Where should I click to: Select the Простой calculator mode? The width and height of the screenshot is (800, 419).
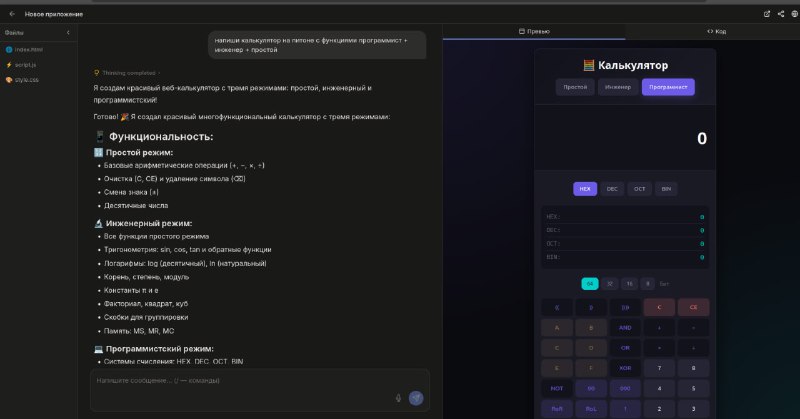pos(575,87)
